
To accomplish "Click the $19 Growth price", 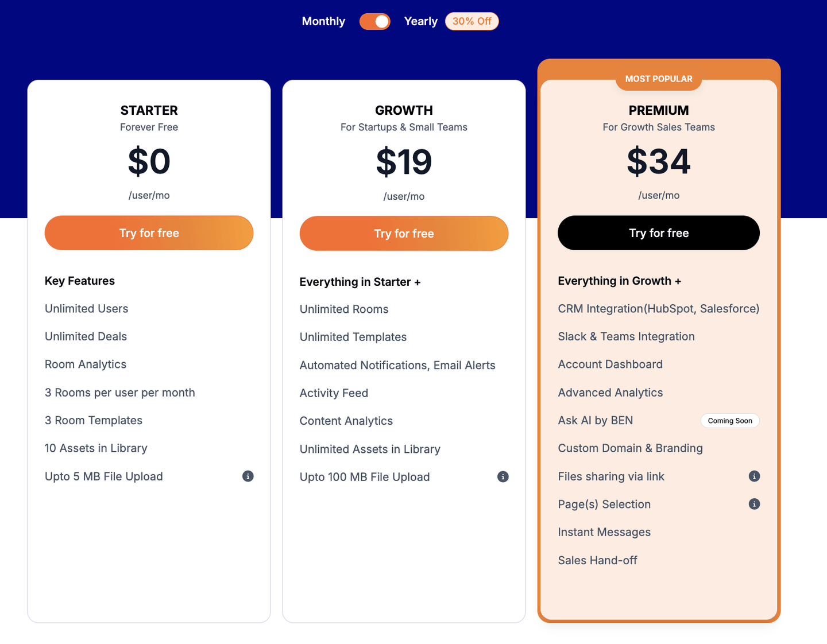I will (x=404, y=162).
